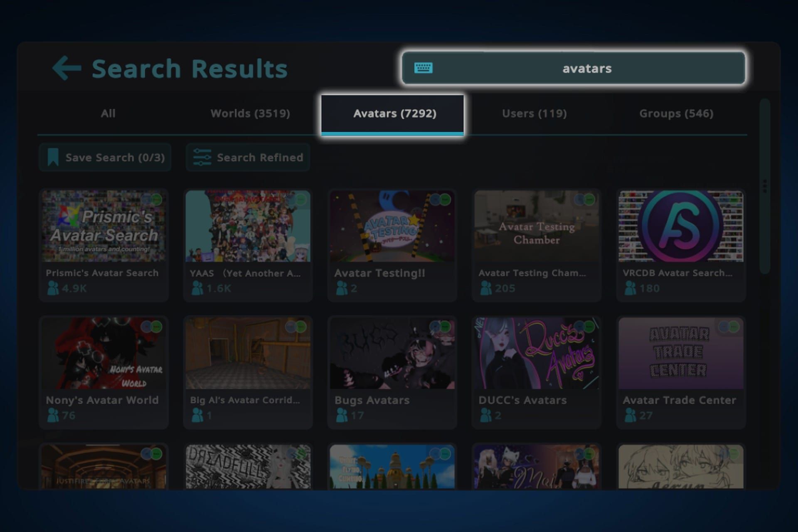Show the Groups (546) results tab
Image resolution: width=798 pixels, height=532 pixels.
point(676,113)
